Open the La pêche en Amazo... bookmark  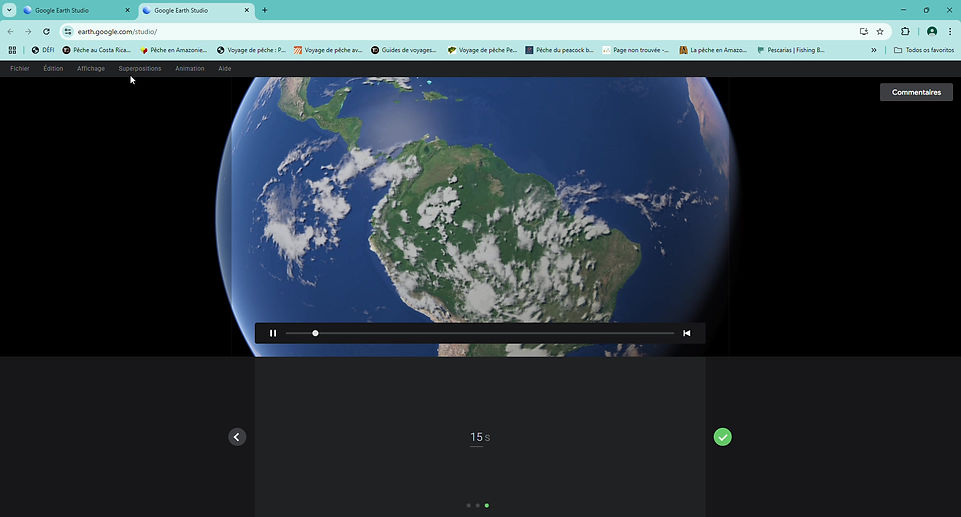click(x=713, y=50)
